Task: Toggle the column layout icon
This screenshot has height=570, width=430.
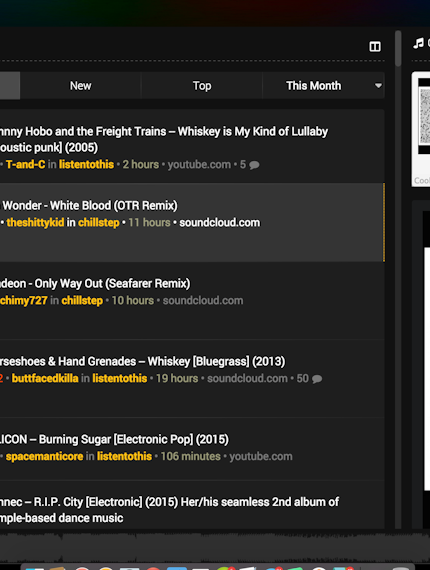Action: click(x=375, y=47)
